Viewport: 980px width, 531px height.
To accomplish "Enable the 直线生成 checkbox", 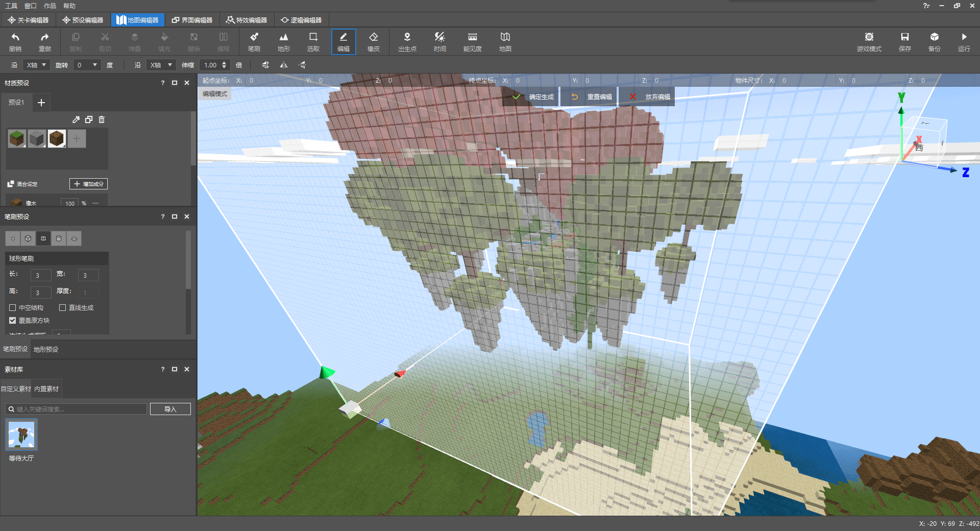I will [63, 308].
